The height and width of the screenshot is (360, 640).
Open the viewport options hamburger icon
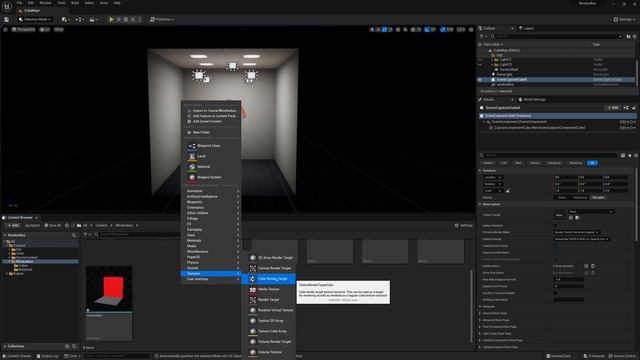tap(5, 29)
